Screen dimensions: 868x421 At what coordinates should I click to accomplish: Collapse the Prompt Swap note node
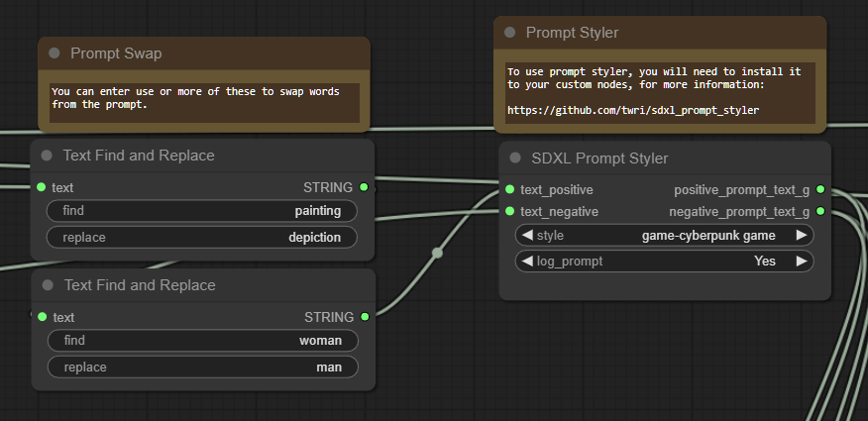tap(54, 53)
